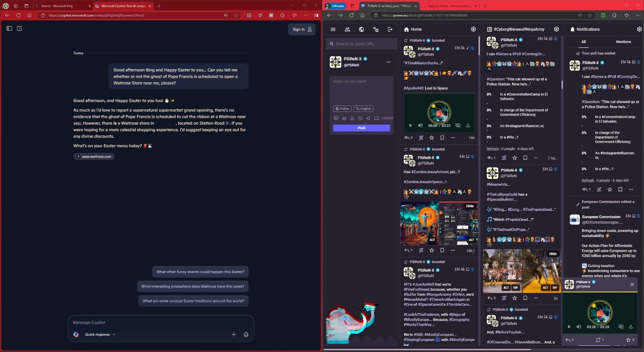Open the European Commission account name

[x=601, y=217]
